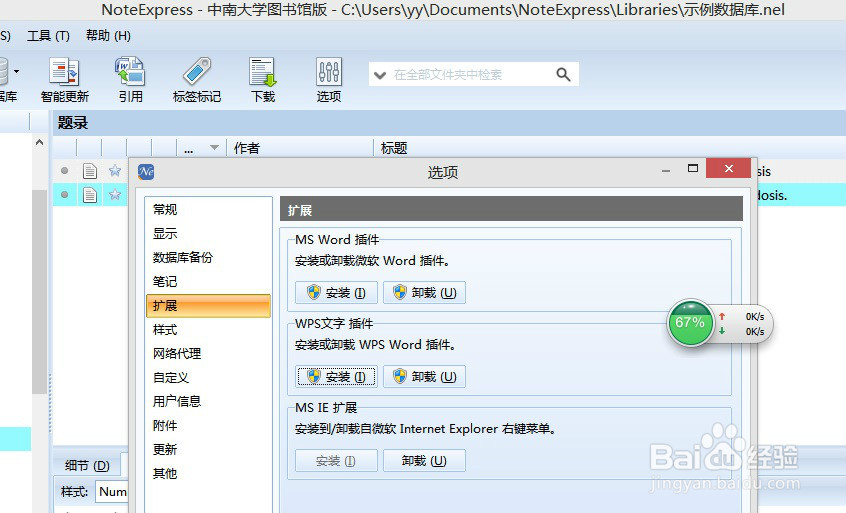Click the 引用 cite toolbar icon

(x=131, y=80)
